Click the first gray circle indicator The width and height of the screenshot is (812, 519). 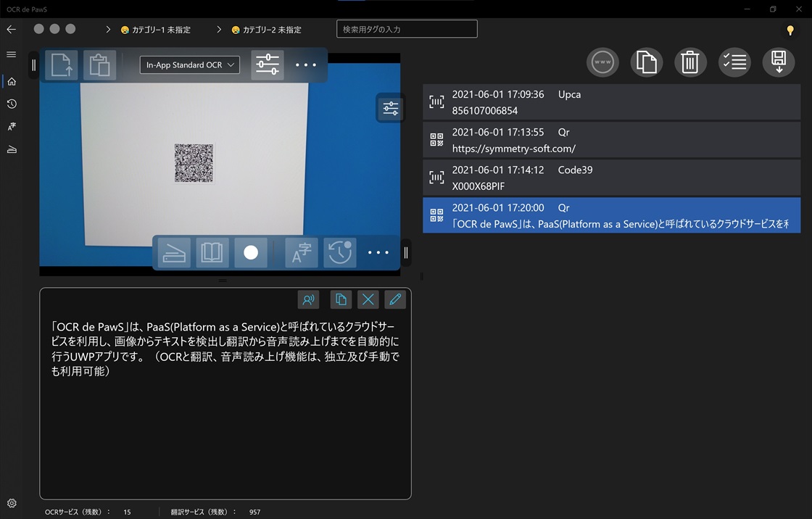tap(39, 29)
